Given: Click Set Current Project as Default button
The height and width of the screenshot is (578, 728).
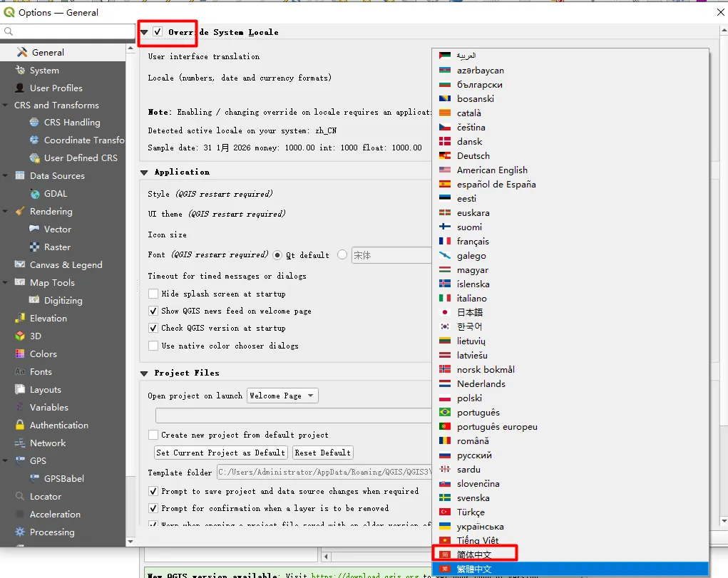Looking at the screenshot, I should tap(221, 453).
